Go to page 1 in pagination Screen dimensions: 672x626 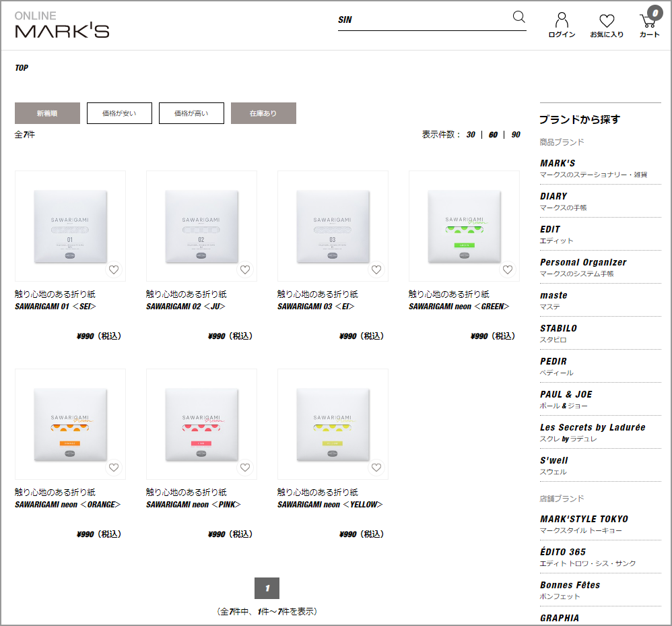[x=267, y=588]
